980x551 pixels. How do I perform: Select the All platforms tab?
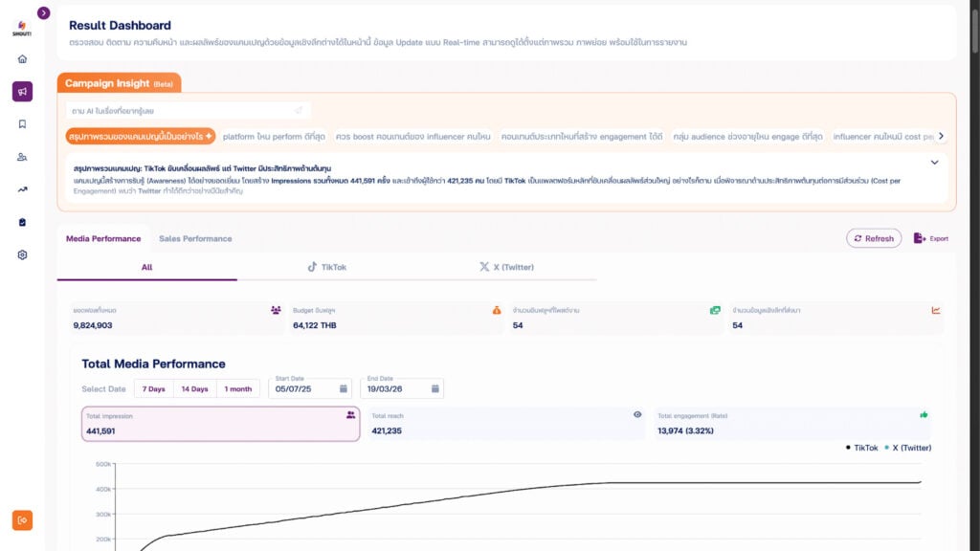coord(146,268)
